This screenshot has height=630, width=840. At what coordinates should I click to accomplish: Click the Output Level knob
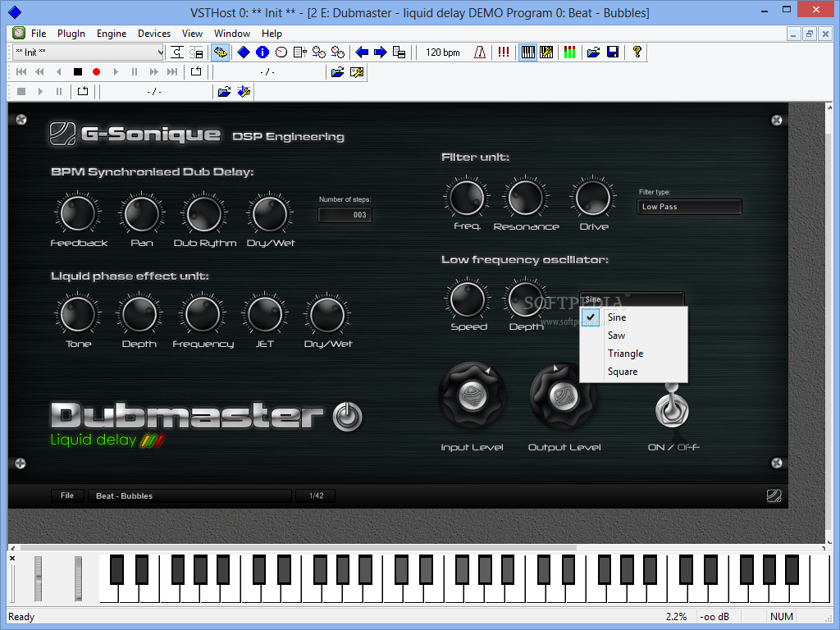pos(564,397)
